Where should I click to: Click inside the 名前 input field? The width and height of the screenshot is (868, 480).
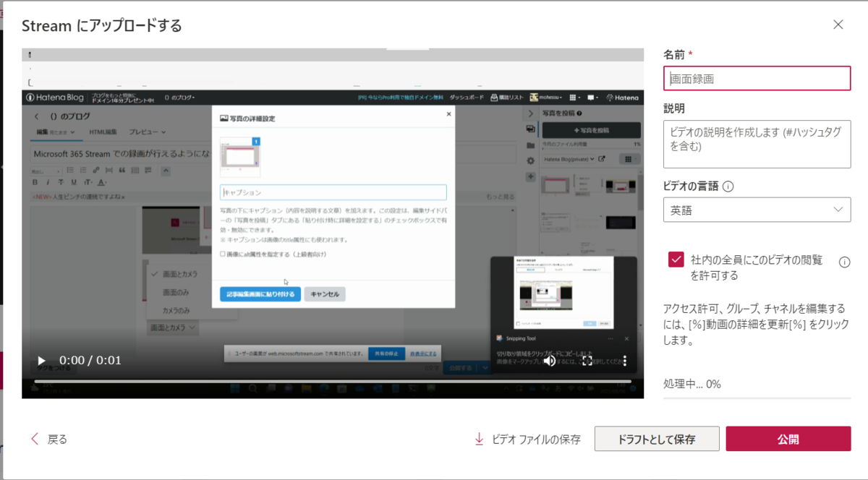pos(756,78)
